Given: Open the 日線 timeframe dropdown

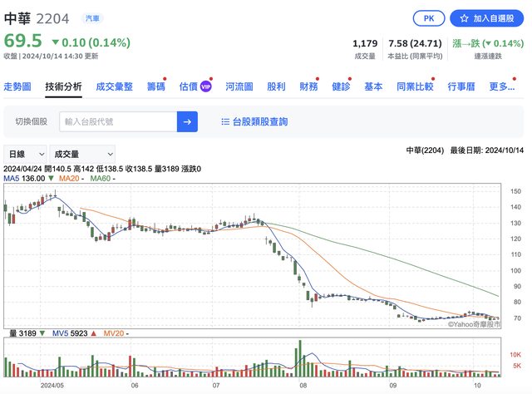Looking at the screenshot, I should pos(24,154).
